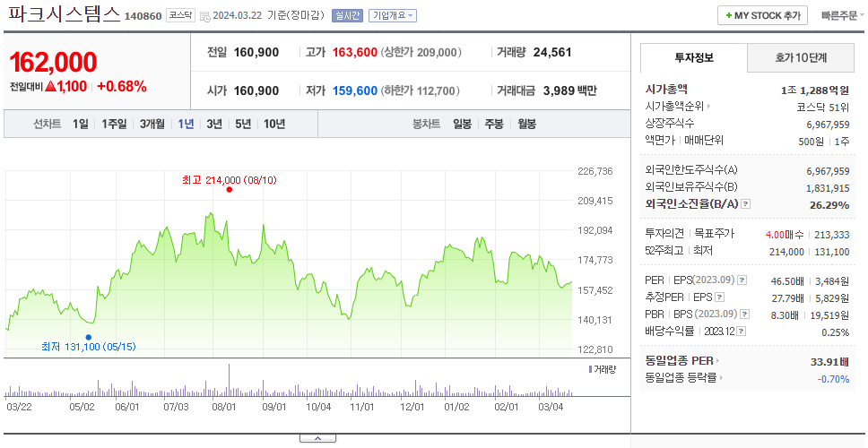Switch to the 투자정보 tab
Image resolution: width=868 pixels, height=448 pixels.
pos(694,57)
